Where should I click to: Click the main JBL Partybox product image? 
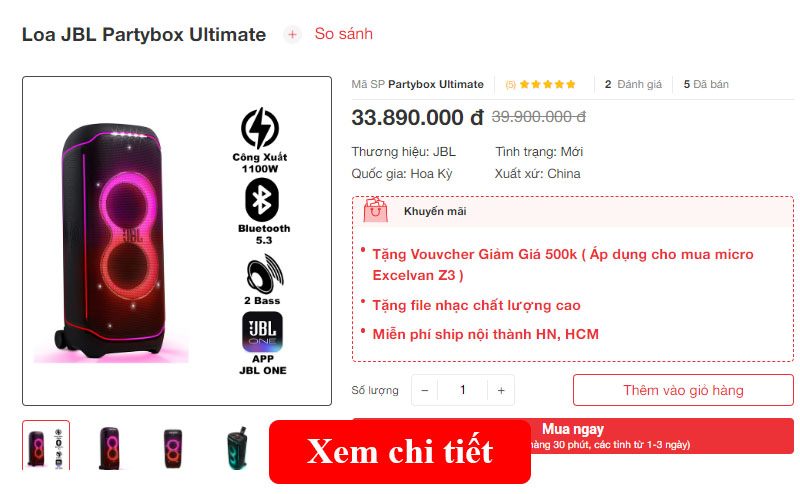177,241
